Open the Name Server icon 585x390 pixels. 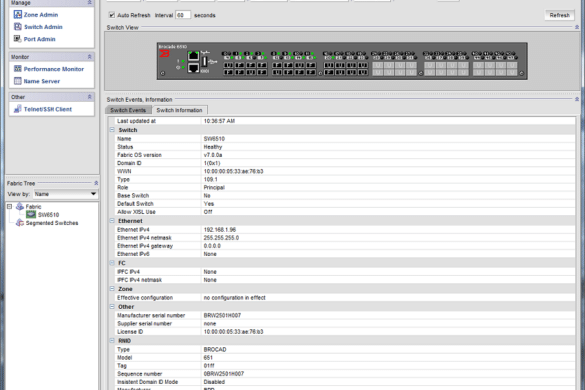(x=18, y=81)
